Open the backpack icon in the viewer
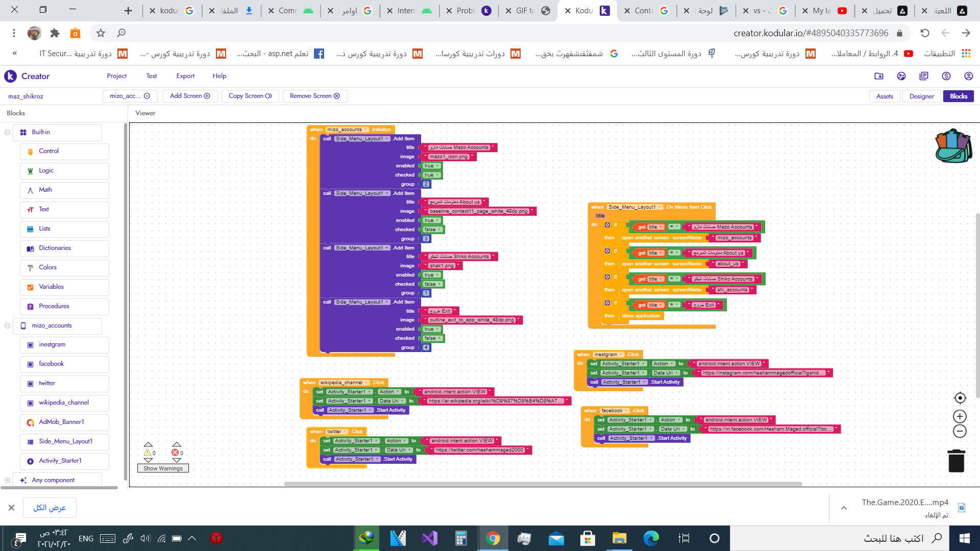 pyautogui.click(x=953, y=146)
